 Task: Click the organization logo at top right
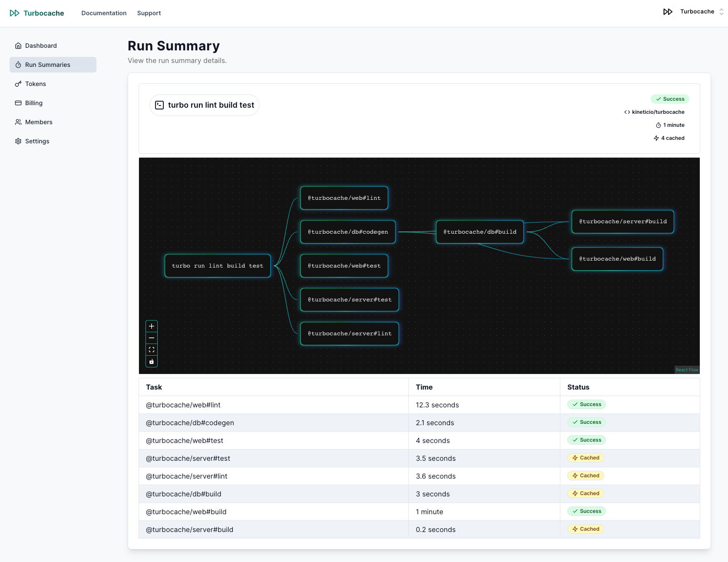668,12
